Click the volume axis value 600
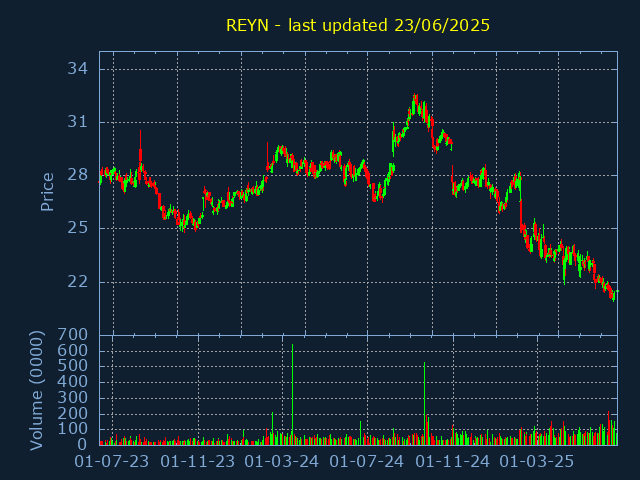 click(73, 351)
